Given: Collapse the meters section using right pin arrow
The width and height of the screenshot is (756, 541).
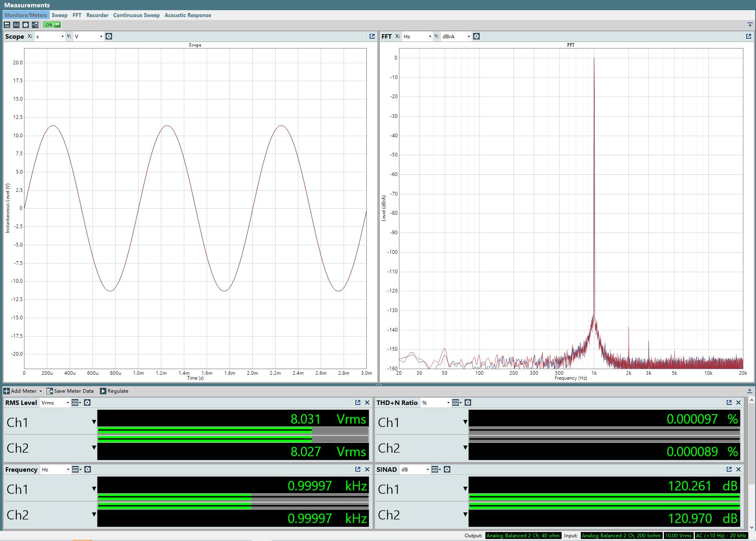Looking at the screenshot, I should [x=750, y=391].
